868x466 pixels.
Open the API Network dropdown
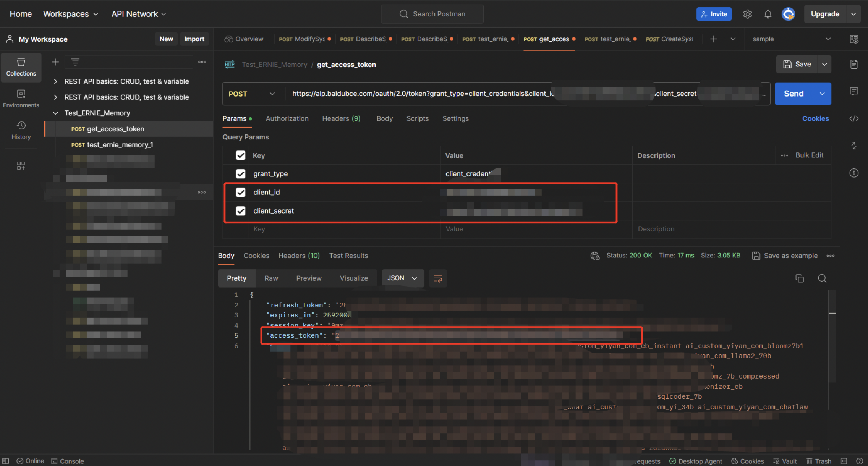(139, 14)
